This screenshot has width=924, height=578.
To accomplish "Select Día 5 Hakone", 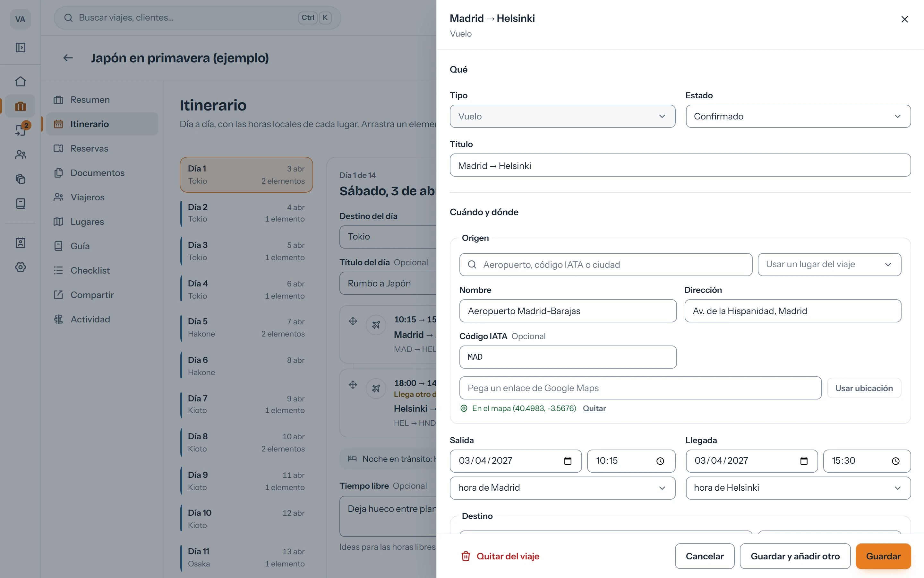I will click(246, 328).
